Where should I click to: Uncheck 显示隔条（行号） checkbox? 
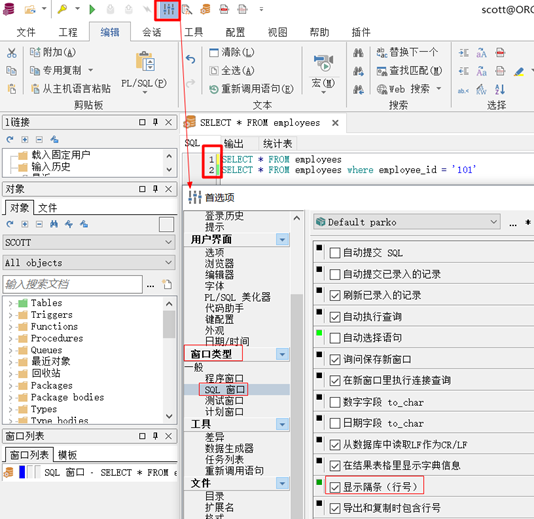click(x=335, y=487)
